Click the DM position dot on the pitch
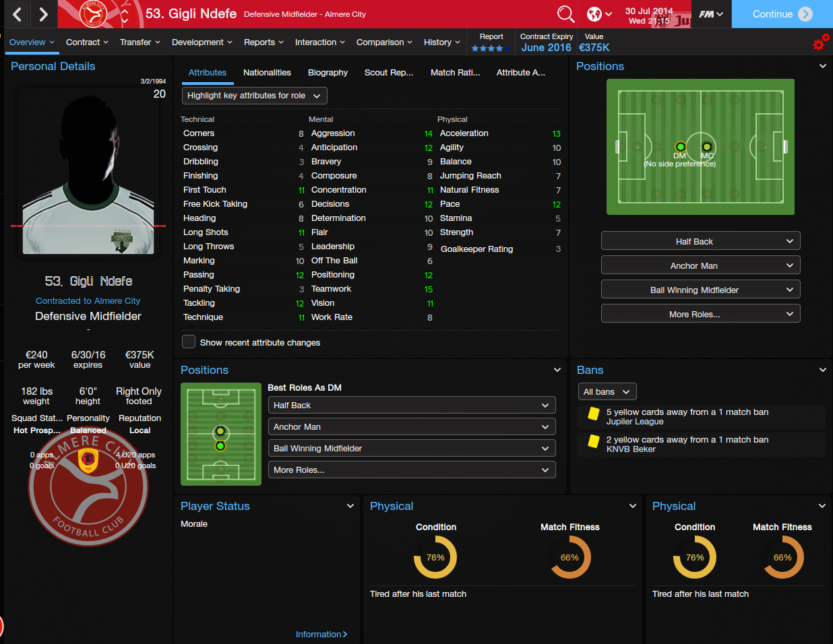This screenshot has height=644, width=833. tap(680, 146)
